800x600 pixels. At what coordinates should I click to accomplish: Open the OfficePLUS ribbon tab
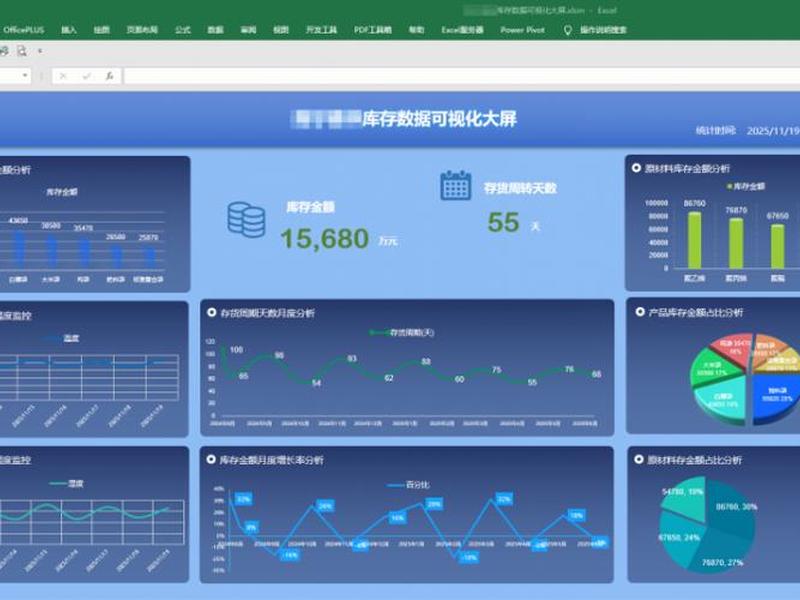[x=23, y=30]
